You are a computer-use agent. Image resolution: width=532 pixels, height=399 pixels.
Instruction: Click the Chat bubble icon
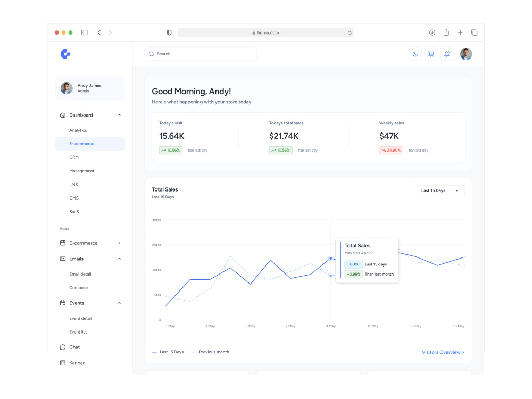(x=62, y=347)
